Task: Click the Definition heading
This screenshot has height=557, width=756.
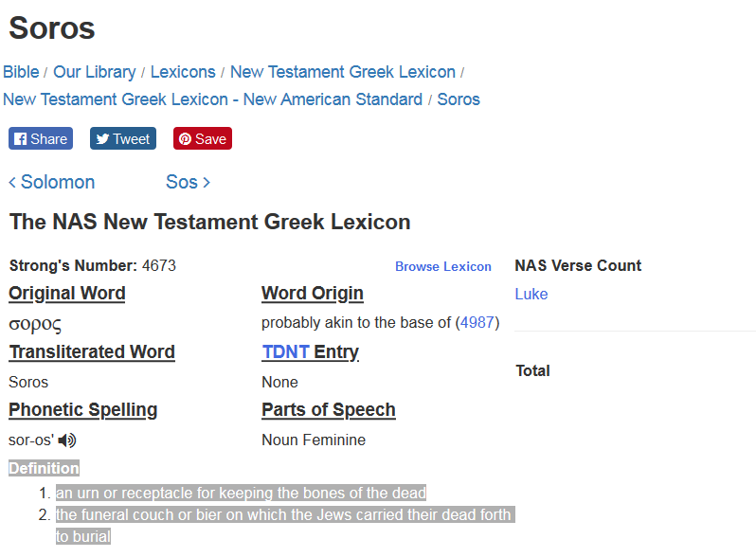Action: (x=45, y=469)
